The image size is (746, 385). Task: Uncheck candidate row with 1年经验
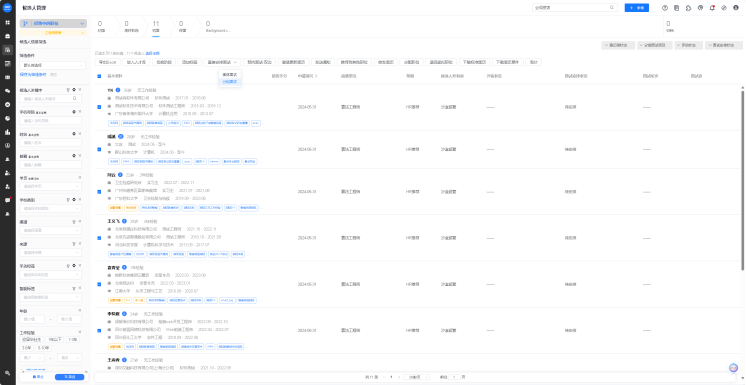tap(99, 284)
